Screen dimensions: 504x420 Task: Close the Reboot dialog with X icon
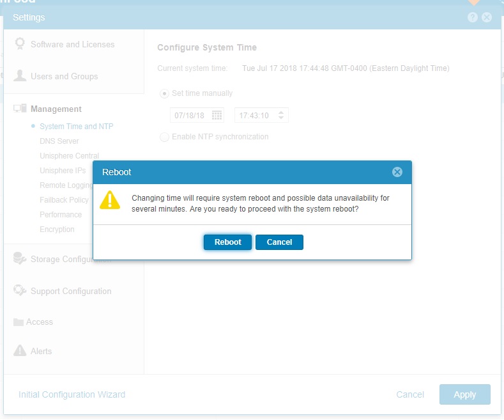point(397,172)
